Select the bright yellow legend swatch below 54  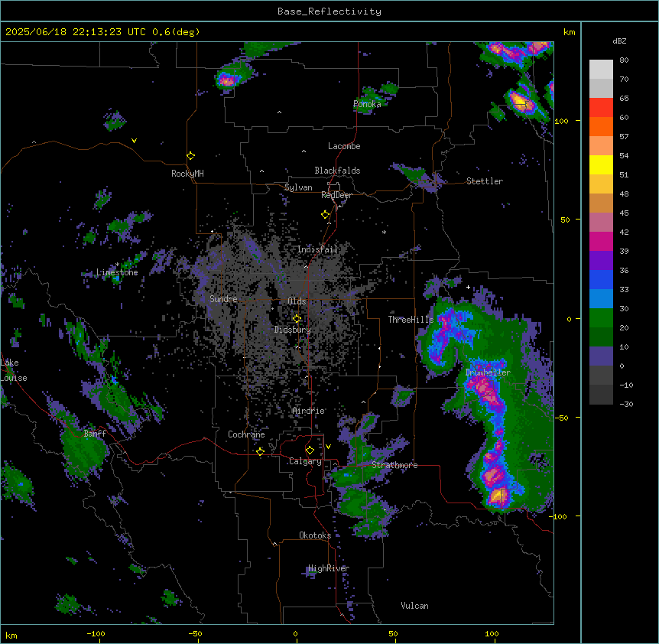click(601, 164)
